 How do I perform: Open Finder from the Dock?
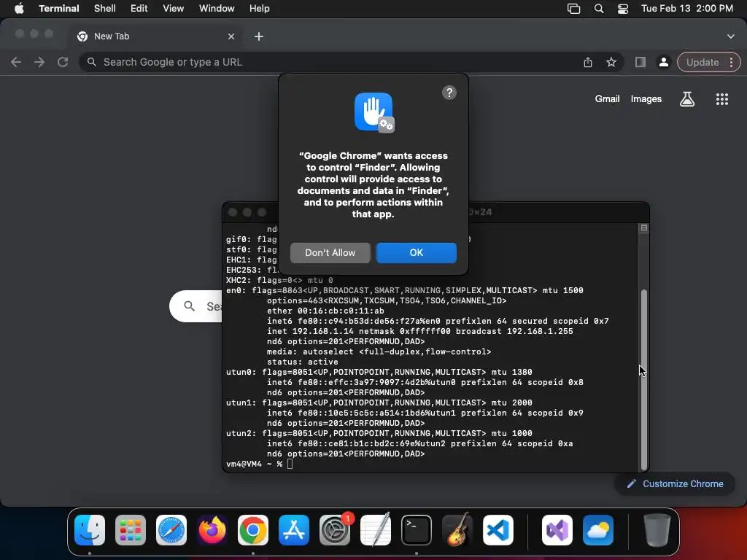[x=90, y=530]
